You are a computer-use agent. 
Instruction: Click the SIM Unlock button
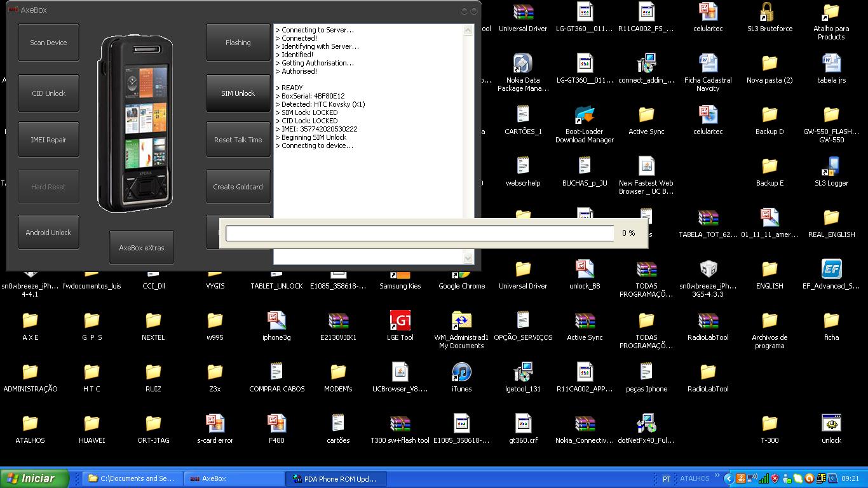pyautogui.click(x=238, y=93)
